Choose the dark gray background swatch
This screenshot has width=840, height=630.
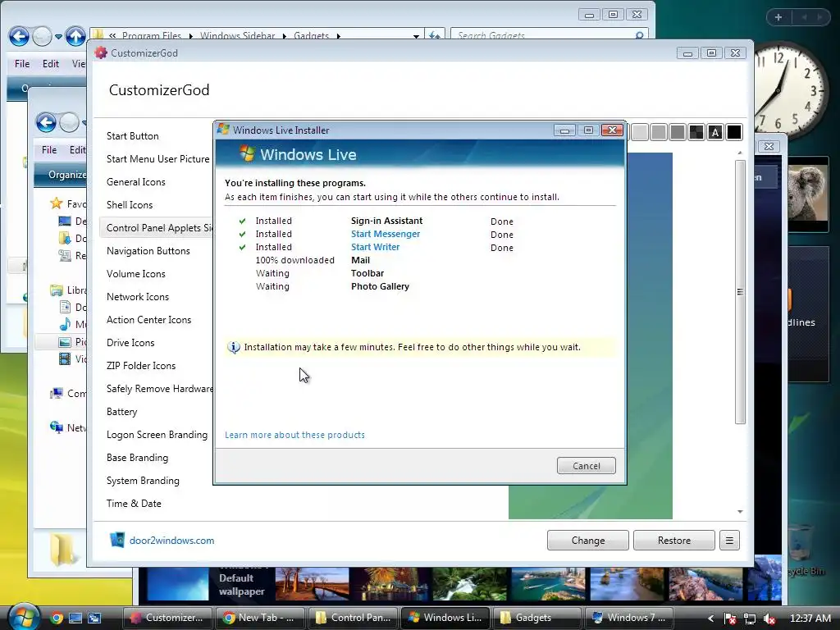(677, 132)
